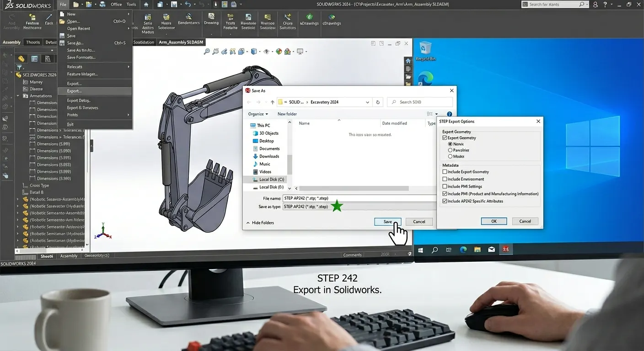Click Cancel in Save As dialog
The image size is (644, 351).
[419, 222]
